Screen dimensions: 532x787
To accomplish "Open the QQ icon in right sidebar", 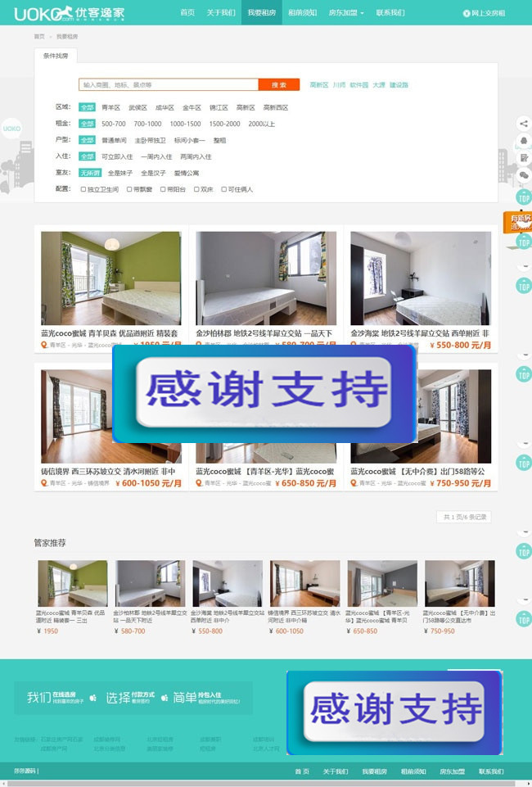I will tap(524, 141).
